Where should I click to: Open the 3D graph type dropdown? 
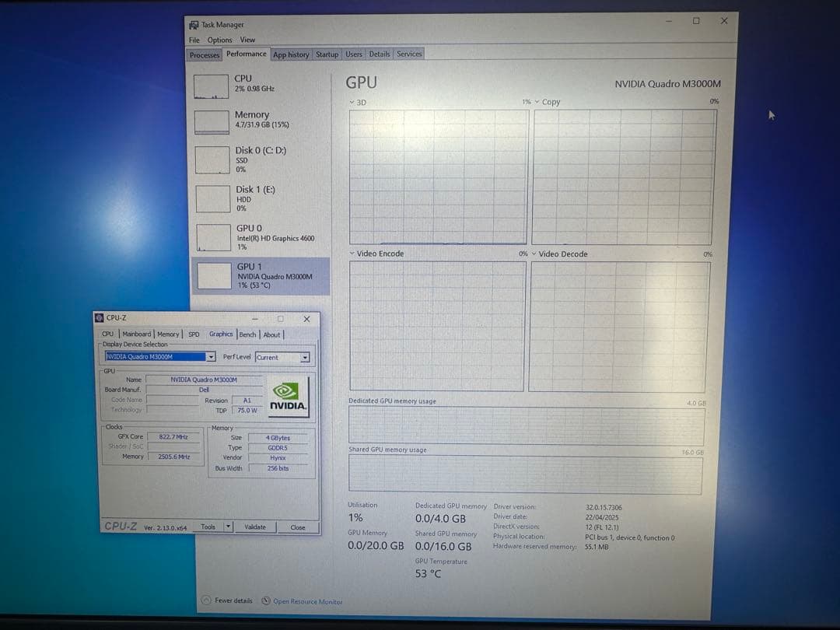[353, 102]
